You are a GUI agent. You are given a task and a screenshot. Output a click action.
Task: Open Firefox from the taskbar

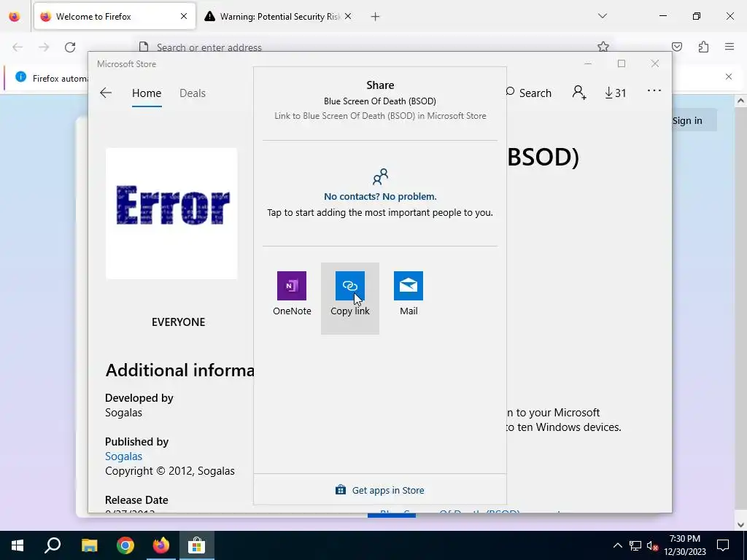(x=161, y=545)
